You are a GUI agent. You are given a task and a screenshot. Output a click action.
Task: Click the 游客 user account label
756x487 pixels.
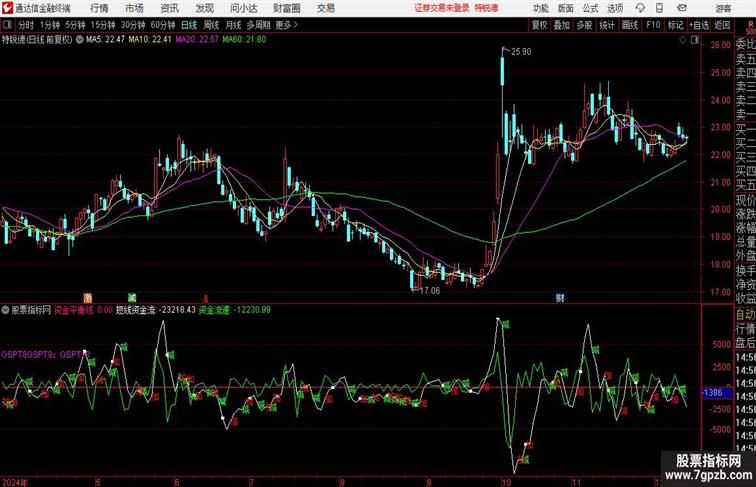[723, 8]
